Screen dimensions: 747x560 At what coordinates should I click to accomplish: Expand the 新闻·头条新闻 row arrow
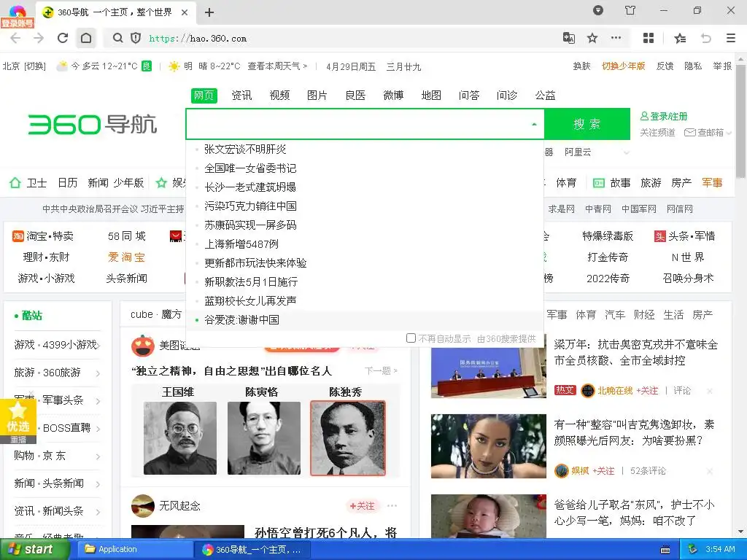click(x=98, y=484)
